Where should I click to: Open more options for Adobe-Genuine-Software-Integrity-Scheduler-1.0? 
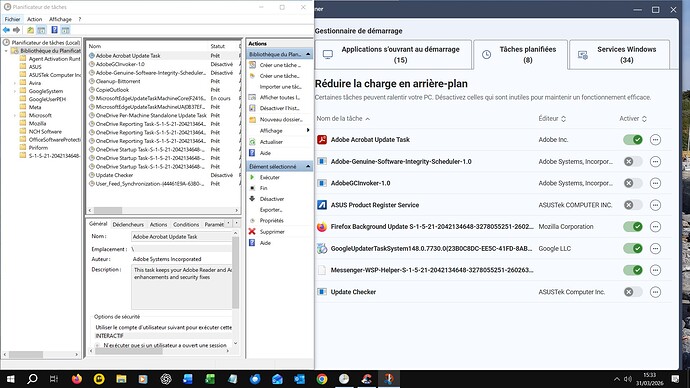point(655,161)
